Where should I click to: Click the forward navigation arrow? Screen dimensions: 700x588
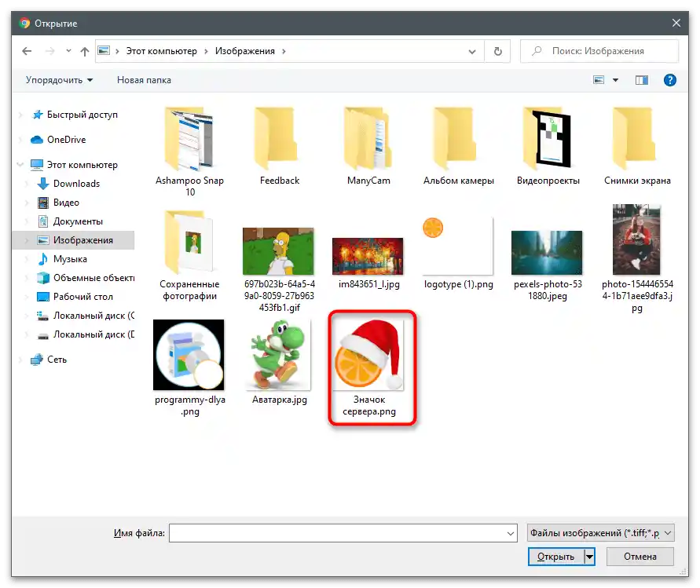coord(50,51)
